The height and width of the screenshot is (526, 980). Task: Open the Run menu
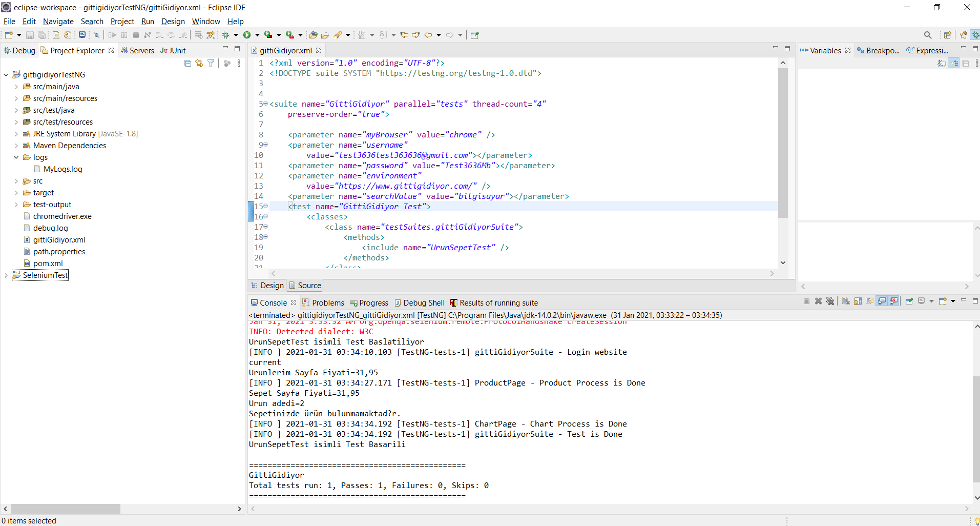148,22
